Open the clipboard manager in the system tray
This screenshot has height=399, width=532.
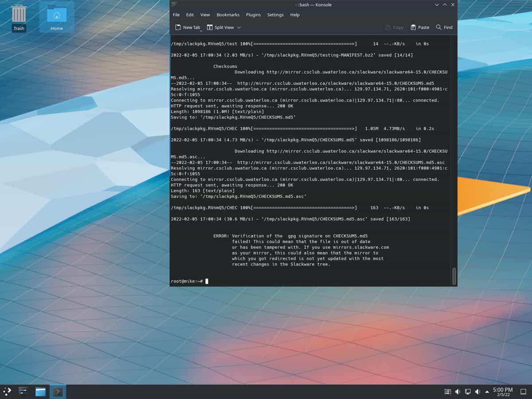448,391
